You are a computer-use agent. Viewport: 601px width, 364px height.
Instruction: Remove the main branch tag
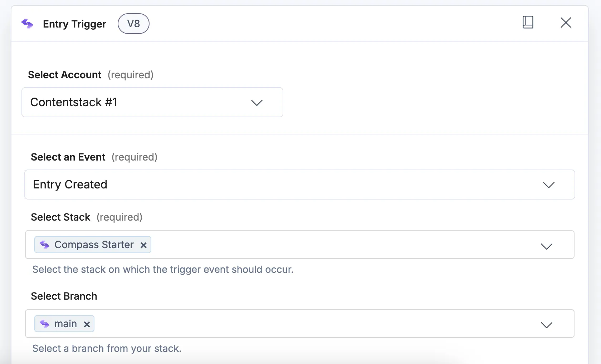coord(87,324)
